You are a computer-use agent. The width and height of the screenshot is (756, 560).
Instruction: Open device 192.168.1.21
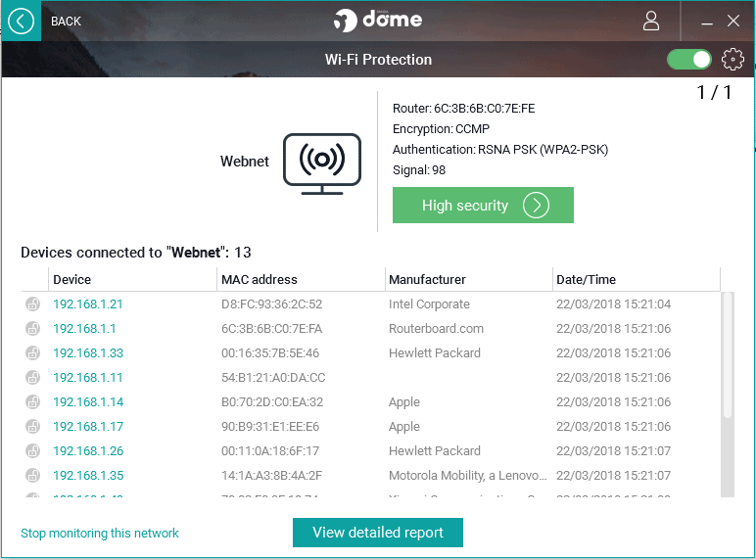click(x=88, y=304)
